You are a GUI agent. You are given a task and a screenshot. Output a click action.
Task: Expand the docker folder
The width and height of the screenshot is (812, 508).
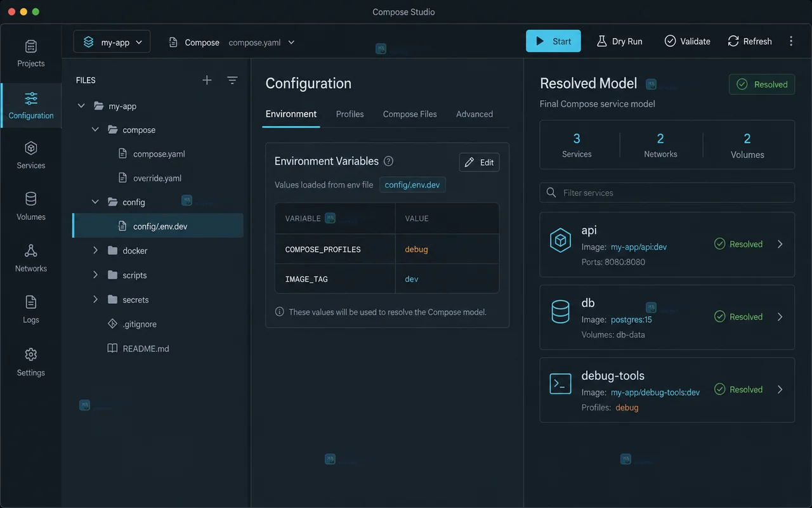pyautogui.click(x=95, y=251)
